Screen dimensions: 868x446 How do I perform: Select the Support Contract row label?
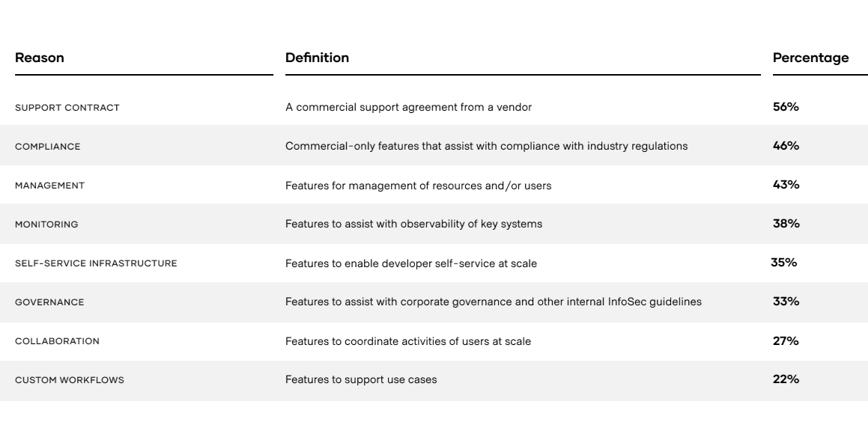[67, 108]
